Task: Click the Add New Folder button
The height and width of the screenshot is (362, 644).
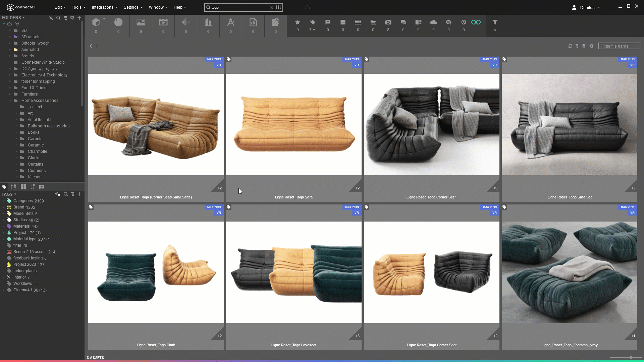Action: (79, 18)
